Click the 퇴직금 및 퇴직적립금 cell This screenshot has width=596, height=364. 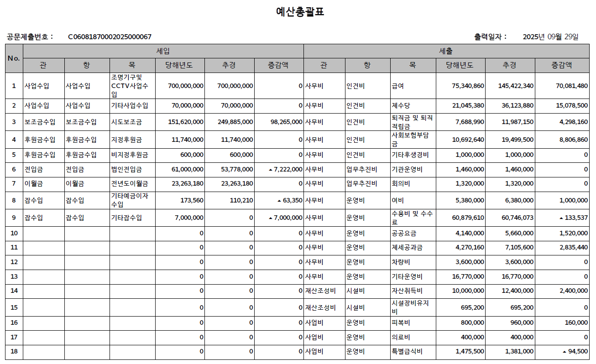(x=412, y=122)
